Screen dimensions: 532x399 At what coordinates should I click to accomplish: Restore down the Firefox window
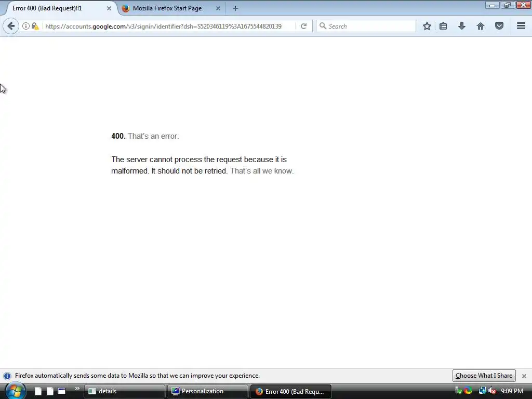pos(508,5)
